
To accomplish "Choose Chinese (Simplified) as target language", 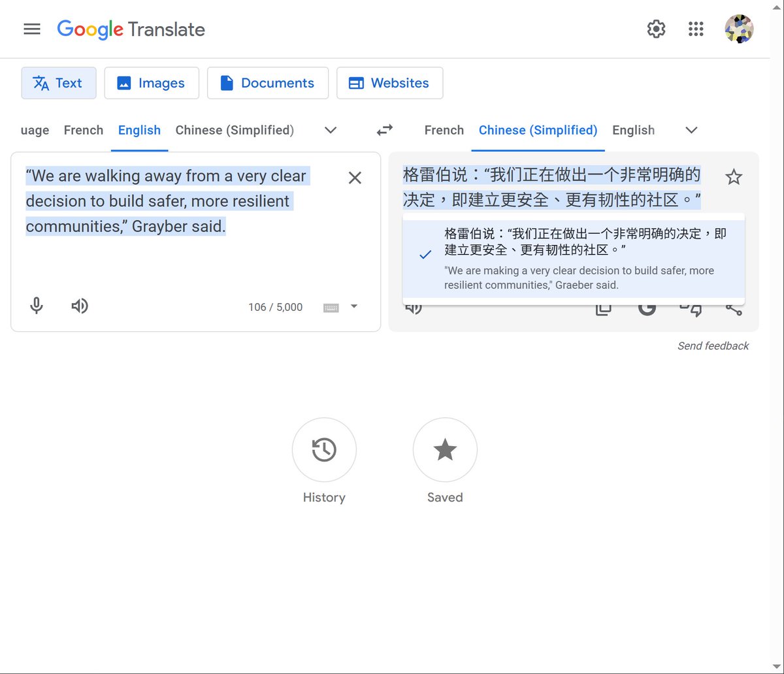I will [x=538, y=130].
